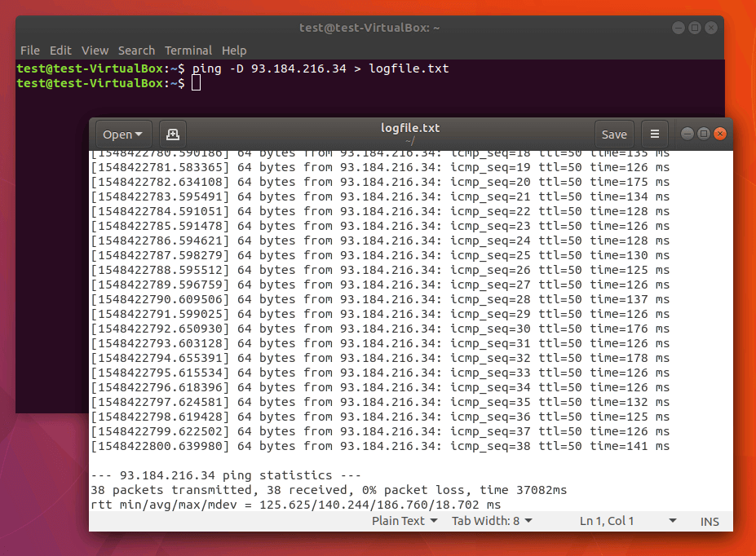Open the gedit hamburger menu
The width and height of the screenshot is (756, 556).
pyautogui.click(x=655, y=134)
